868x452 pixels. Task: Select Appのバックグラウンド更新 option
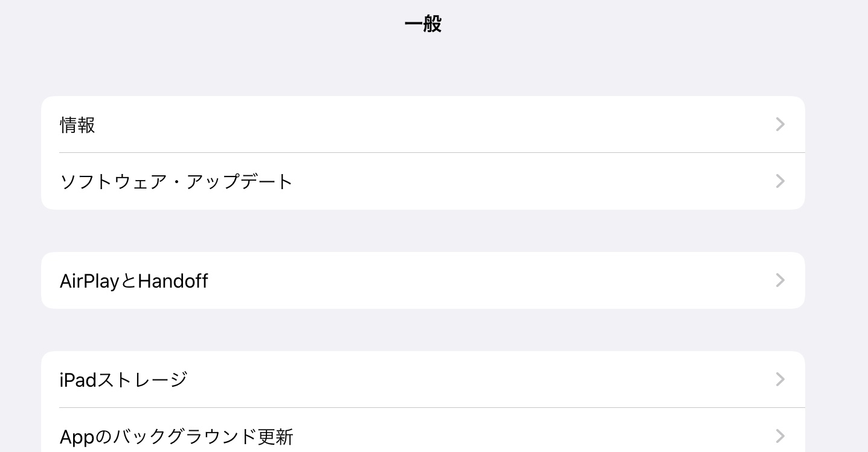point(423,436)
